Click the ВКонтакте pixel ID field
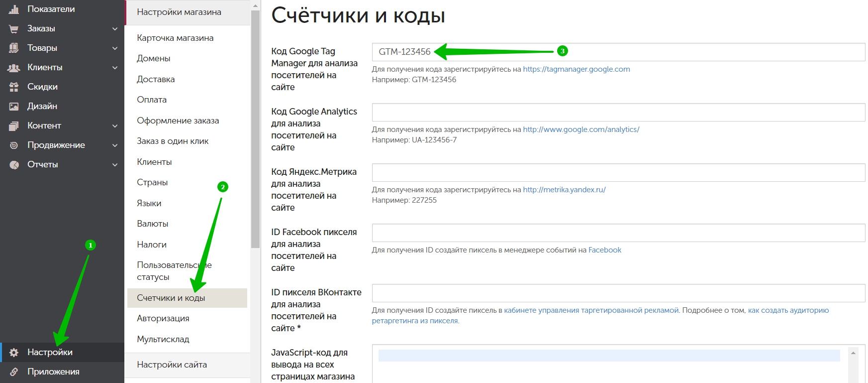 coord(618,293)
